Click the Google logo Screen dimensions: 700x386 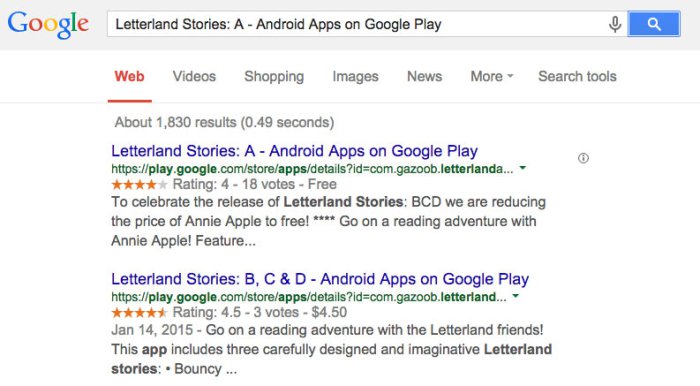48,25
